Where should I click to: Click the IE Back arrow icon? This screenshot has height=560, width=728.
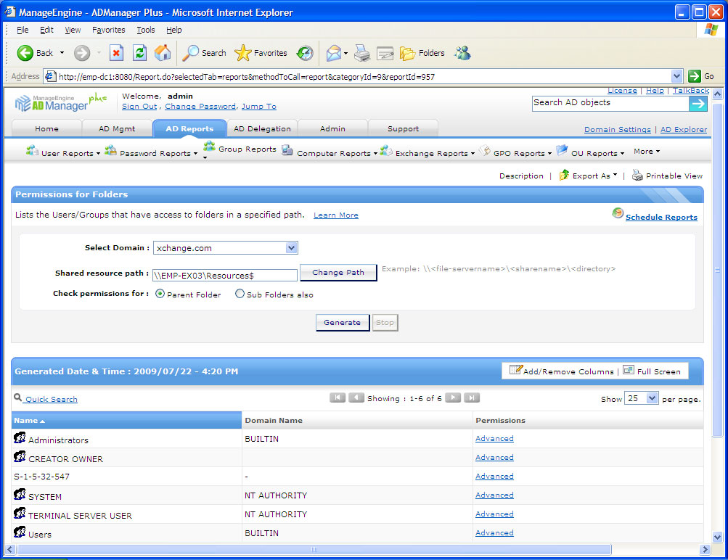point(25,53)
